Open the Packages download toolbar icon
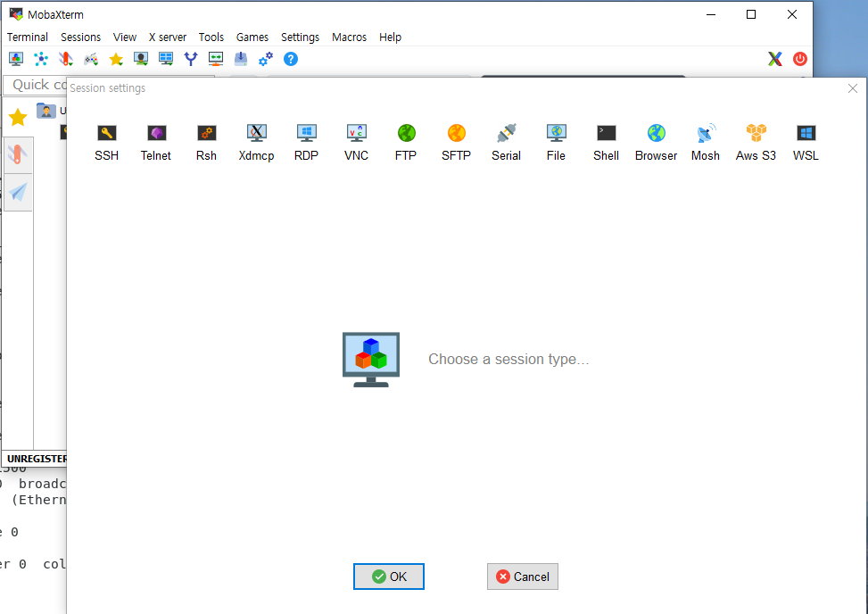868x614 pixels. (241, 59)
